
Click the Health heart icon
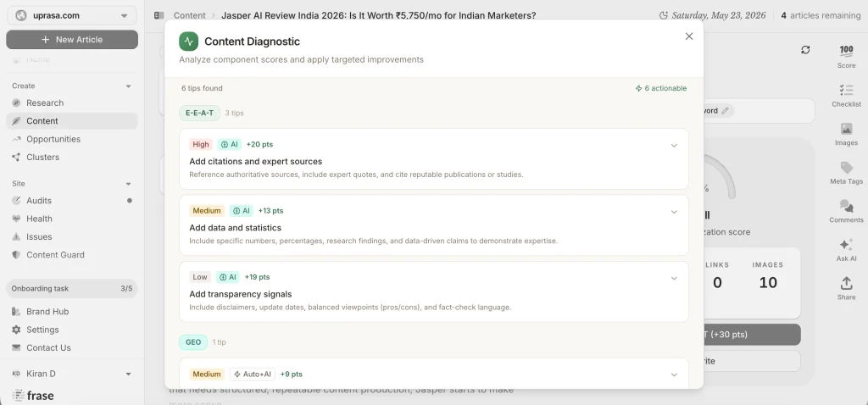[x=16, y=219]
